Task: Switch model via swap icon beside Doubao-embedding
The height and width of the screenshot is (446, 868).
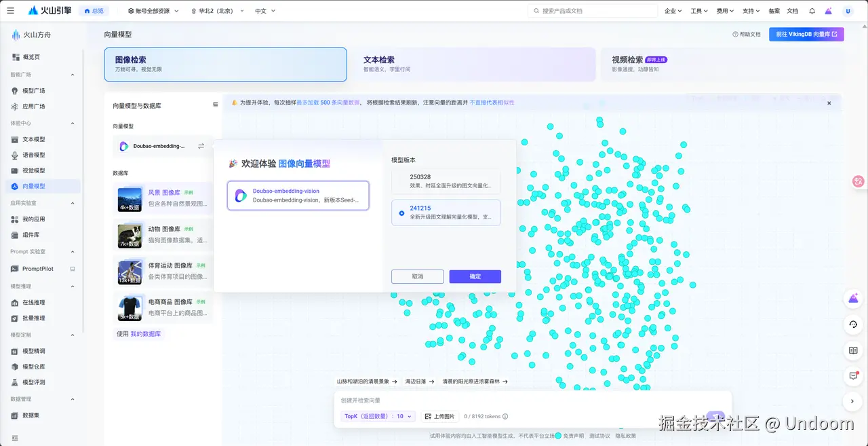Action: click(x=201, y=146)
